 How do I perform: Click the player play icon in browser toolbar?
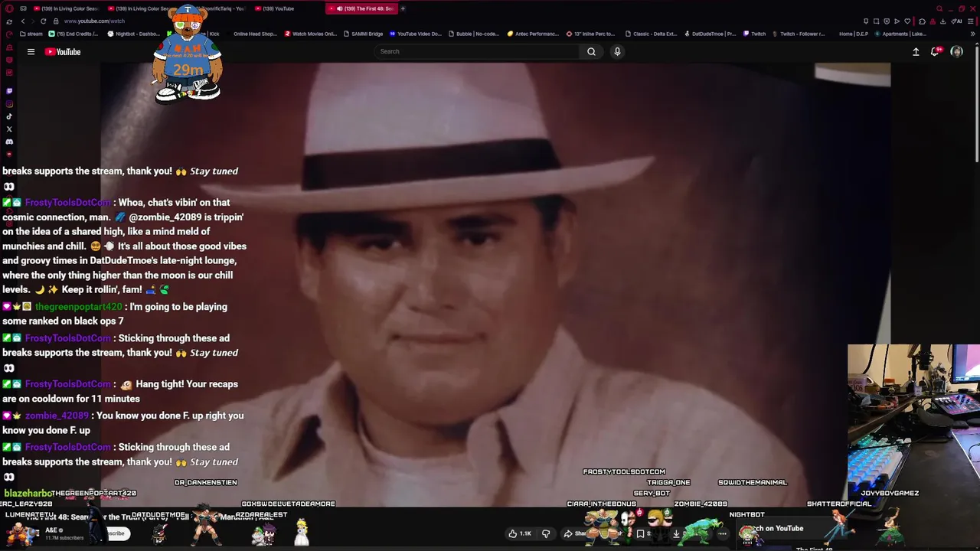tap(897, 21)
